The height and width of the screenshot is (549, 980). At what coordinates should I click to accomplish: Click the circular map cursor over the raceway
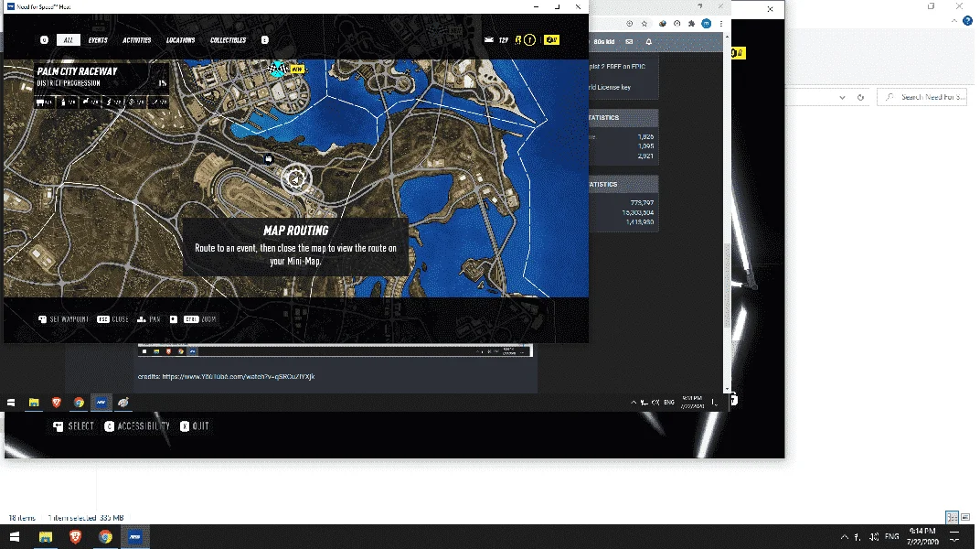click(295, 178)
